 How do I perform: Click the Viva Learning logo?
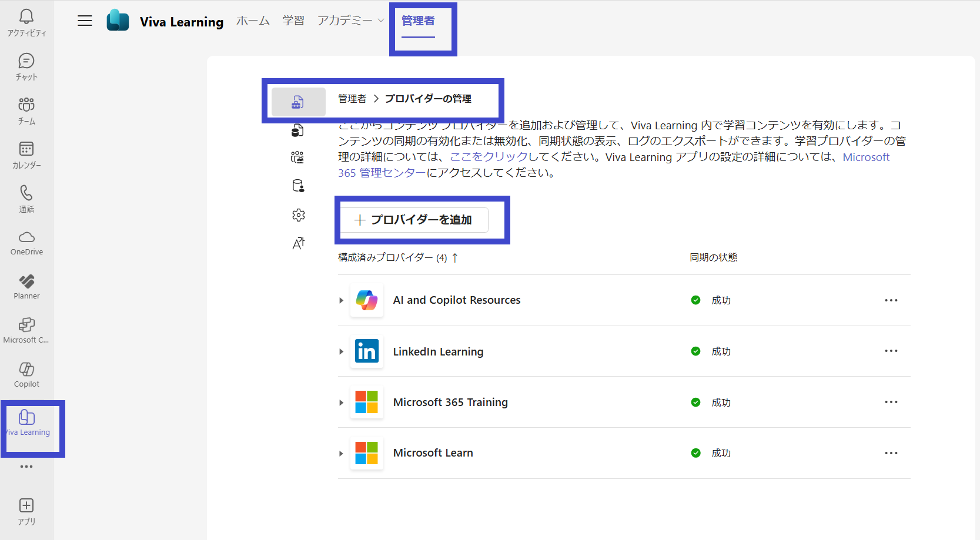118,21
